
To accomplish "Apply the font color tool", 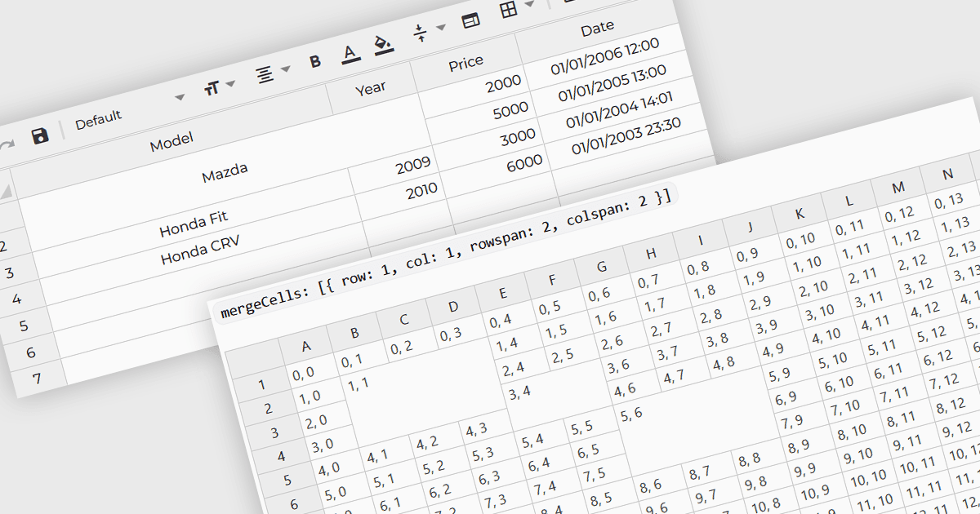I will [x=350, y=54].
